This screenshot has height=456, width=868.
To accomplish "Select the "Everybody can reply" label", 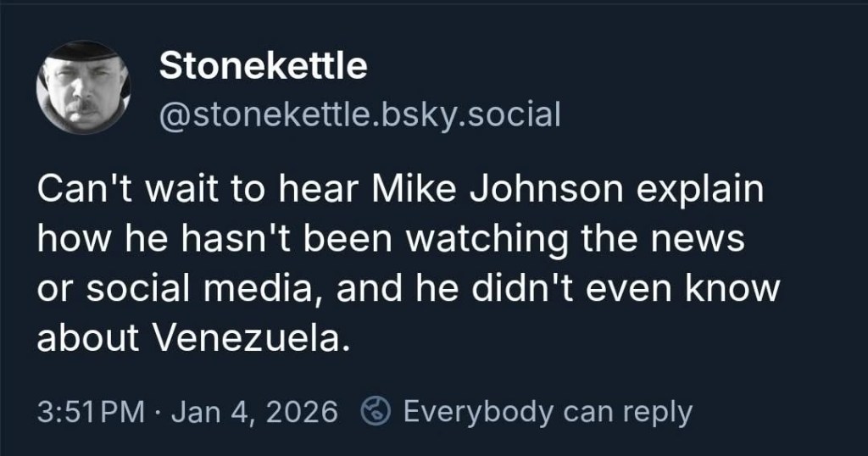I will tap(548, 412).
